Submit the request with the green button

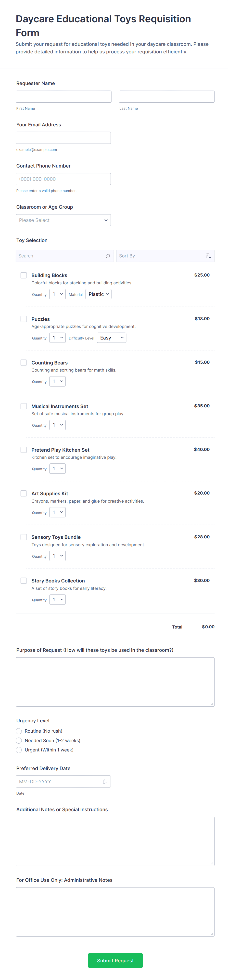pyautogui.click(x=115, y=960)
